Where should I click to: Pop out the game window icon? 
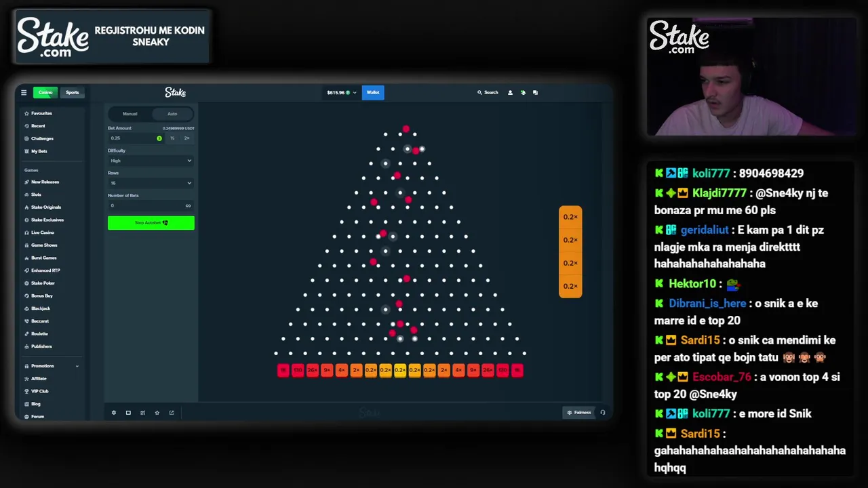point(172,413)
